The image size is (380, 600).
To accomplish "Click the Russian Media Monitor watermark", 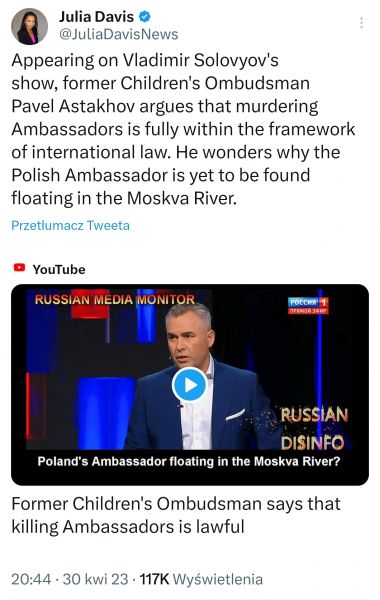I will coord(115,299).
